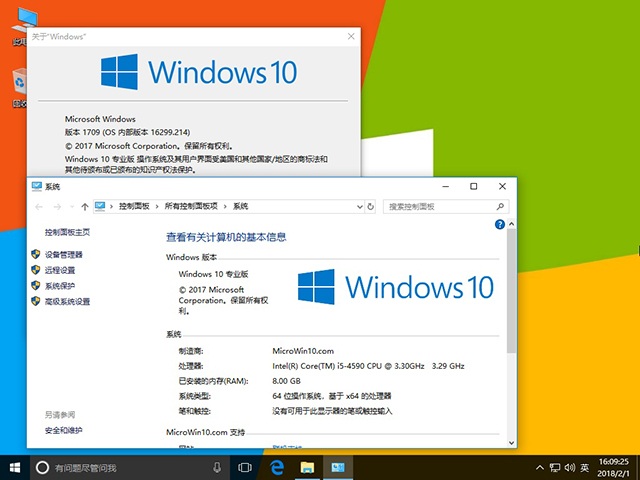Go up one level in Control Panel

85,207
